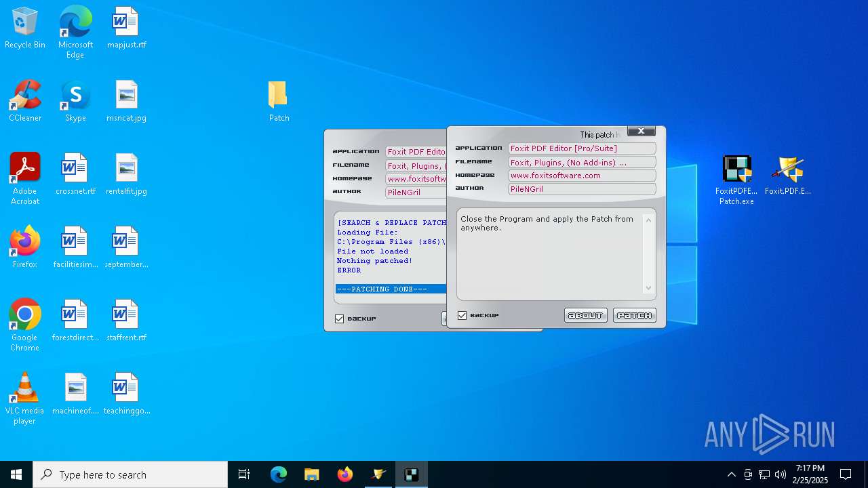868x488 pixels.
Task: Open the Firefox desktop shortcut
Action: (x=25, y=247)
